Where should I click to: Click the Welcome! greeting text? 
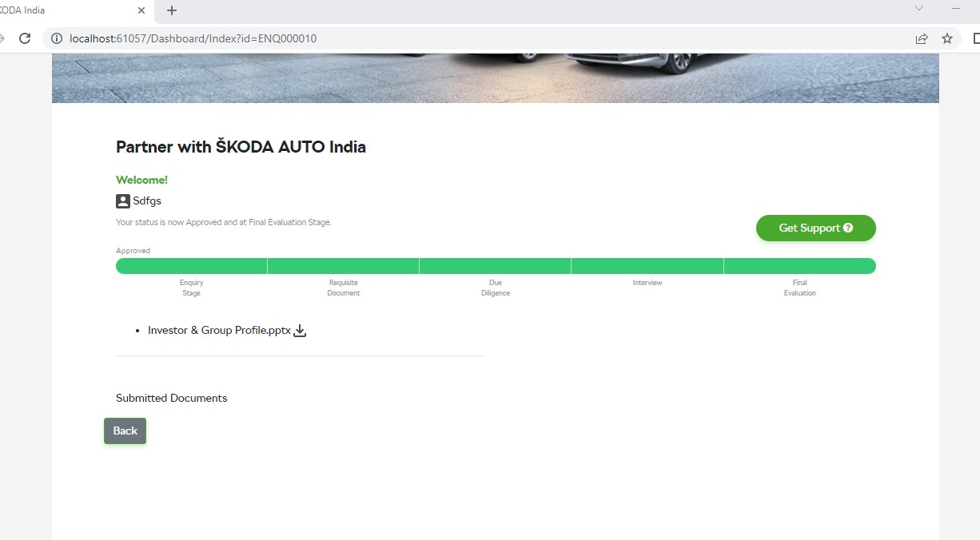click(141, 180)
